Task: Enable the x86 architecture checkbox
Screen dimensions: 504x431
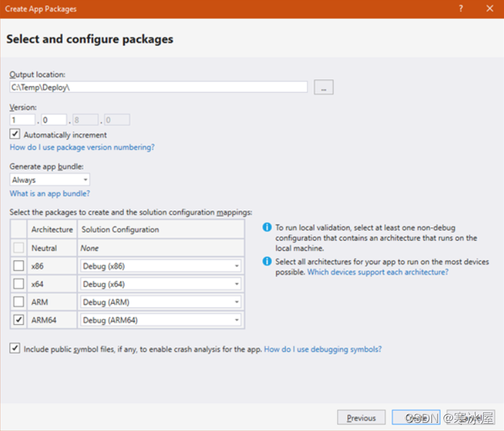Action: pos(20,266)
